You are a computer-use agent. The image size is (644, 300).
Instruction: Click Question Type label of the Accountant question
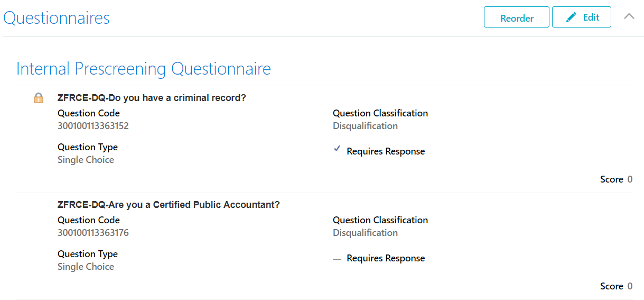click(88, 254)
